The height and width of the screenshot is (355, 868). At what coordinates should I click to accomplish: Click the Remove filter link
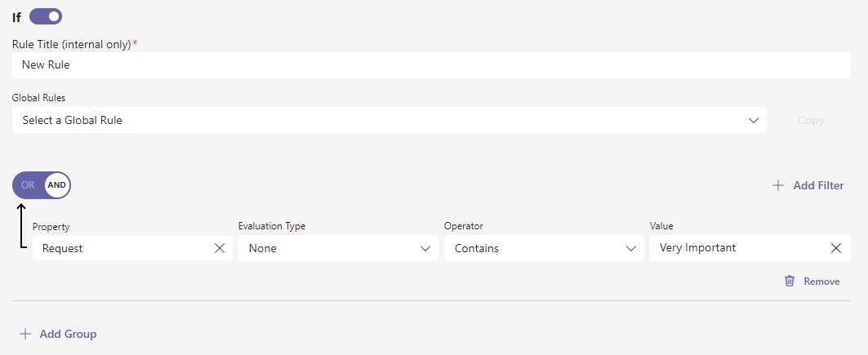(821, 281)
